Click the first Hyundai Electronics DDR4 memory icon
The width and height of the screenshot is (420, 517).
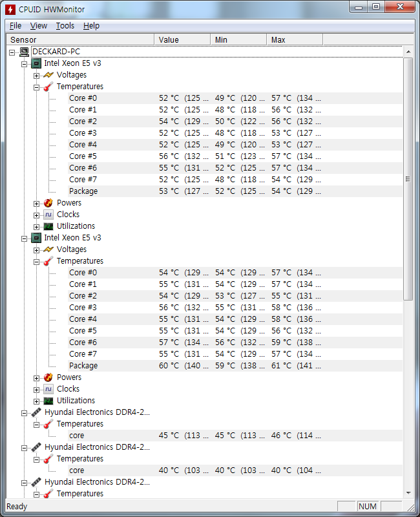click(36, 412)
